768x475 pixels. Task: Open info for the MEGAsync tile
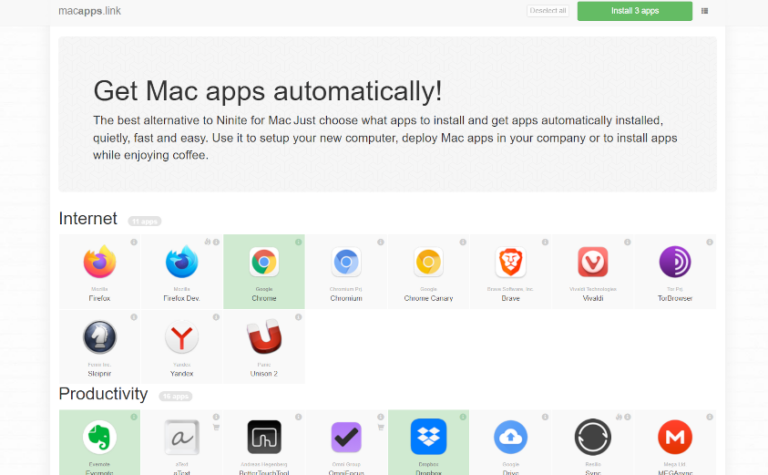pyautogui.click(x=710, y=417)
